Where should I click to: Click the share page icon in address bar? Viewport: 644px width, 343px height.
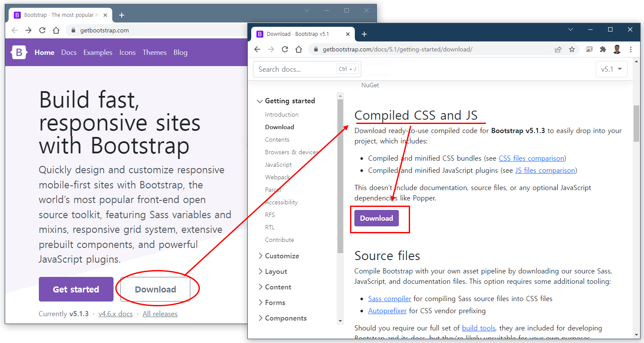pos(558,49)
